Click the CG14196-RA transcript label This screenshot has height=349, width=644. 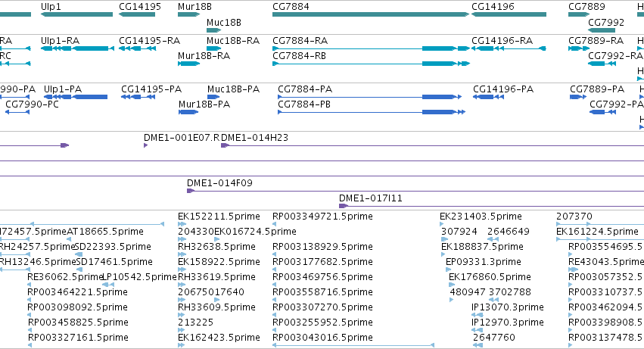coord(502,41)
